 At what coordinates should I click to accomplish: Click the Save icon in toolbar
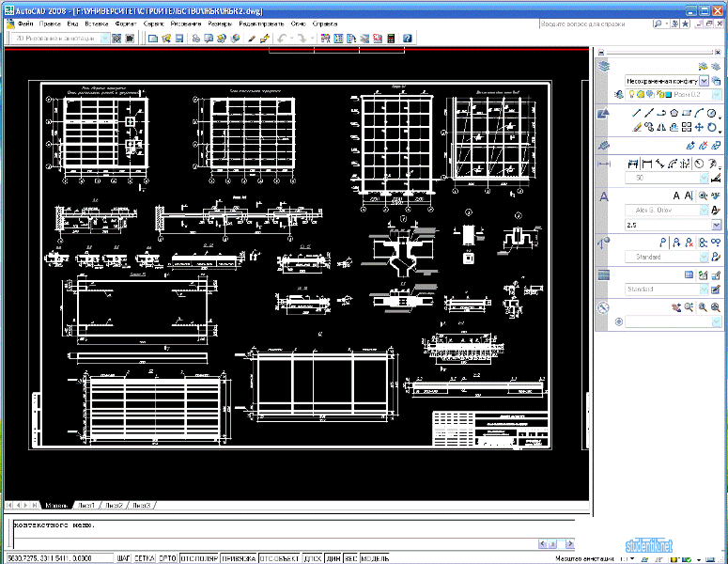pyautogui.click(x=179, y=39)
